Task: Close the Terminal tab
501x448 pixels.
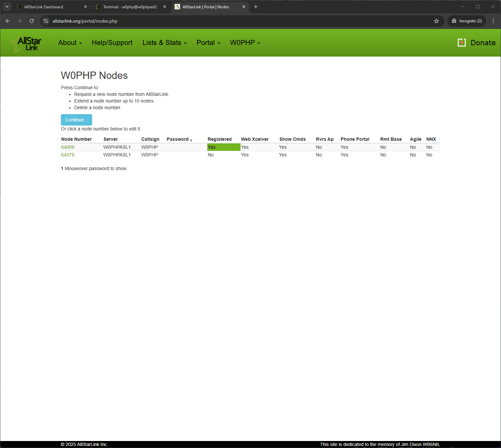Action: (x=164, y=7)
